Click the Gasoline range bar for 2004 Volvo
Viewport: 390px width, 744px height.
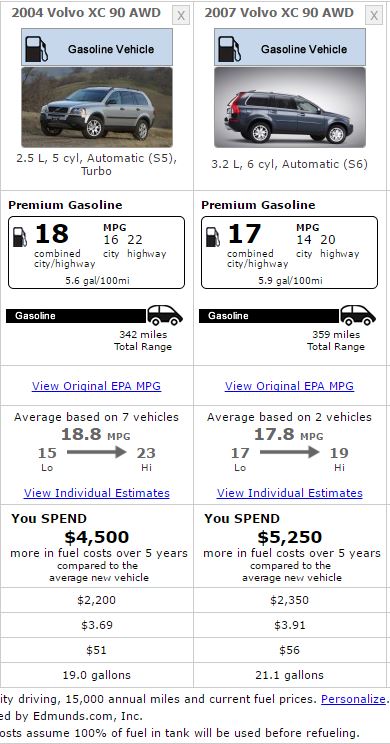click(x=76, y=316)
